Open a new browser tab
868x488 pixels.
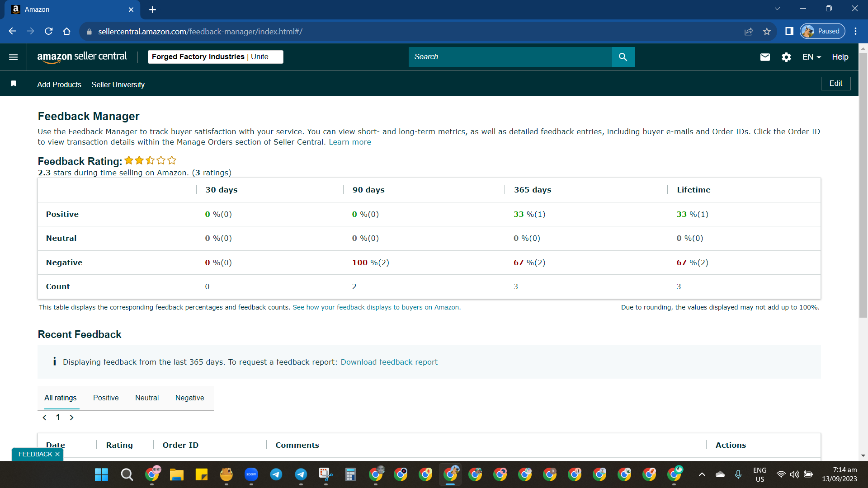click(x=152, y=9)
